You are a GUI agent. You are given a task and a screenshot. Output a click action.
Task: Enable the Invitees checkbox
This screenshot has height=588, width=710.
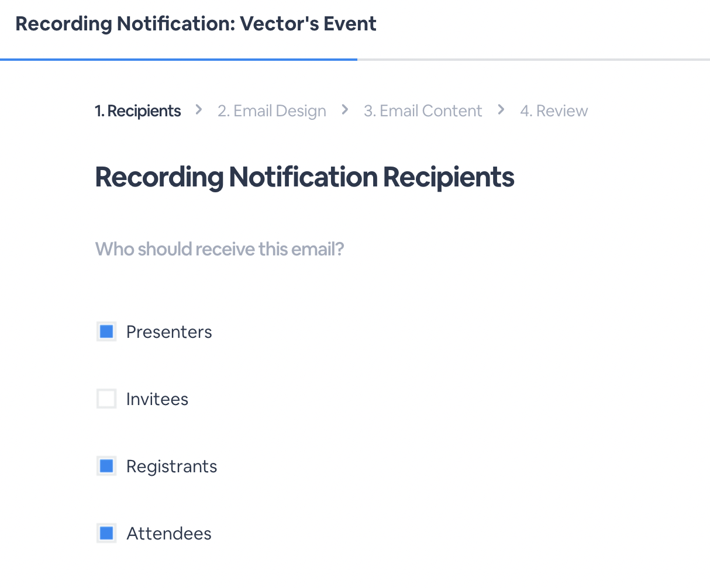pyautogui.click(x=106, y=399)
